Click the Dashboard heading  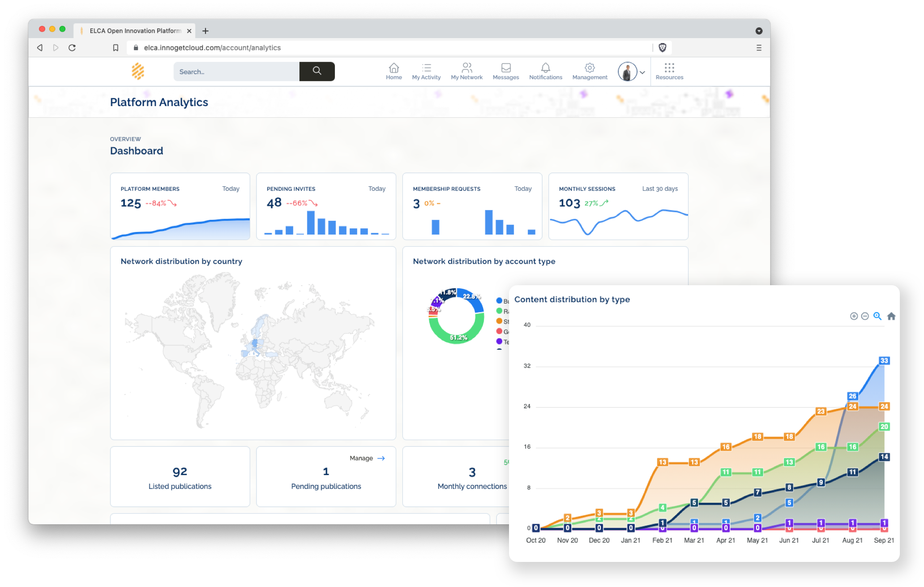[x=137, y=151]
